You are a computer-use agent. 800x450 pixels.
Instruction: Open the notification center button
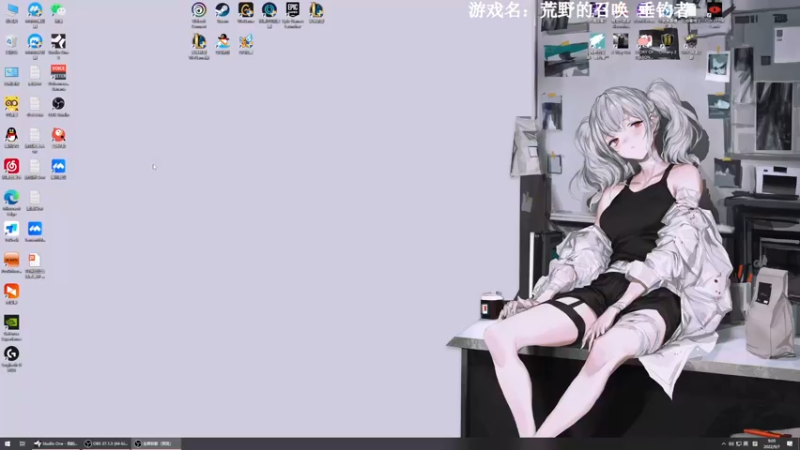pos(790,444)
